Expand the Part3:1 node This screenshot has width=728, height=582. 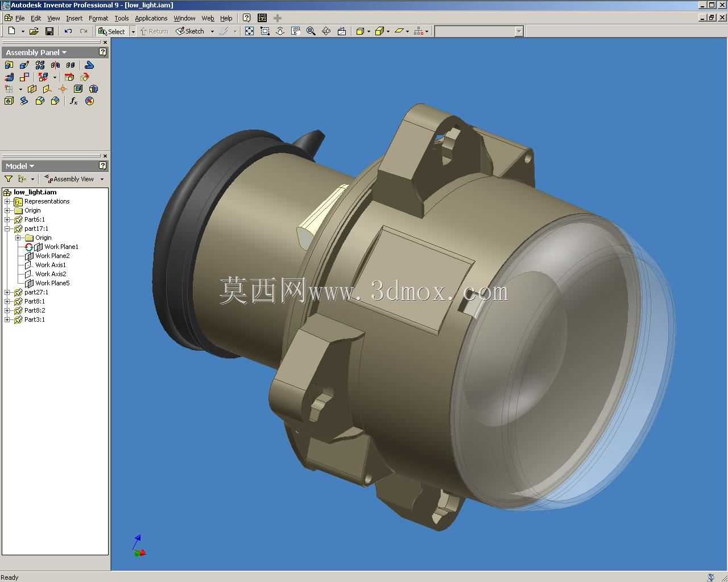click(x=7, y=319)
